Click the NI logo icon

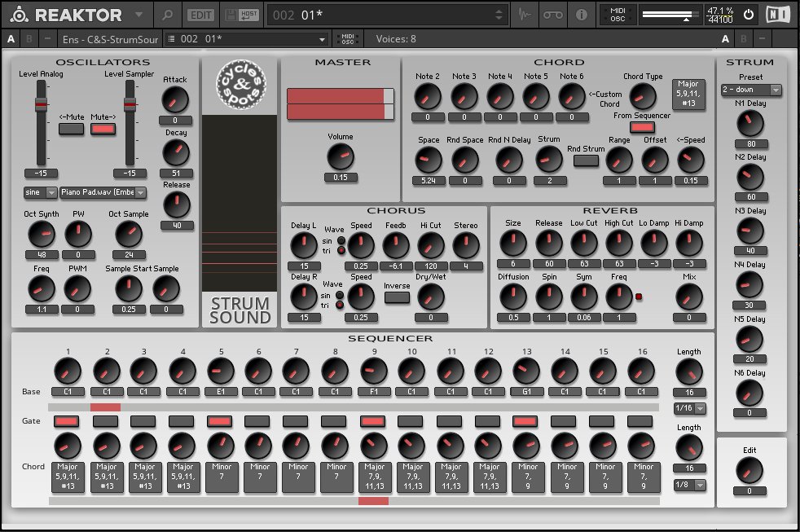coord(780,15)
